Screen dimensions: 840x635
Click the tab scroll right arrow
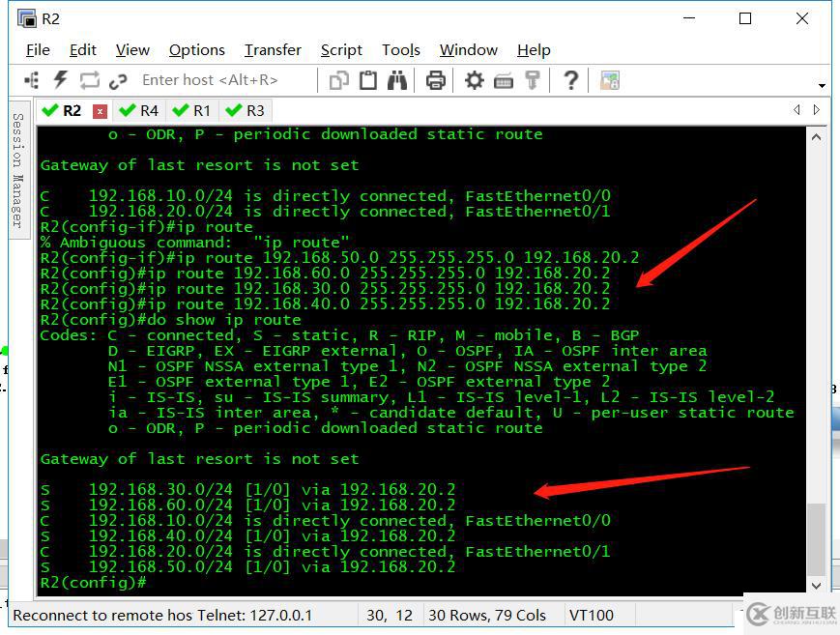click(817, 110)
